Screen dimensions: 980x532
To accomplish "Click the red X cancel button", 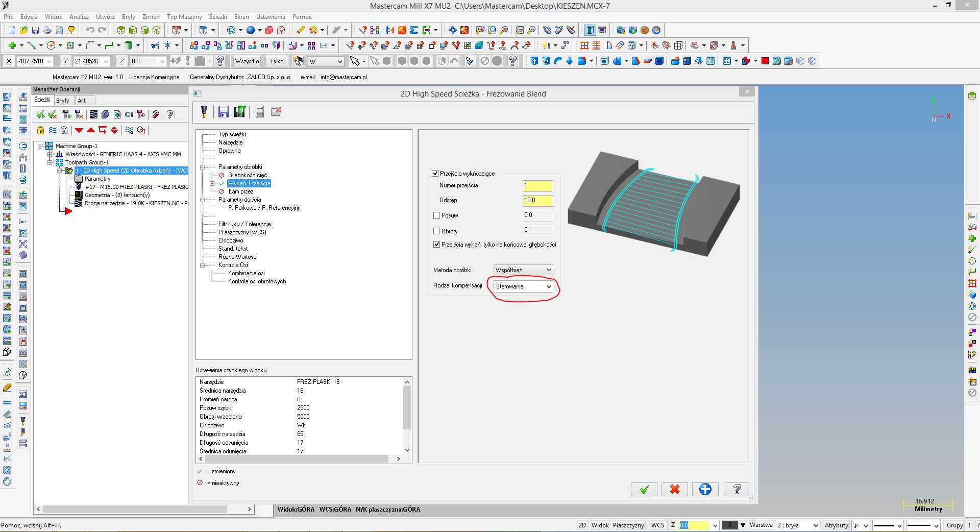I will coord(675,489).
